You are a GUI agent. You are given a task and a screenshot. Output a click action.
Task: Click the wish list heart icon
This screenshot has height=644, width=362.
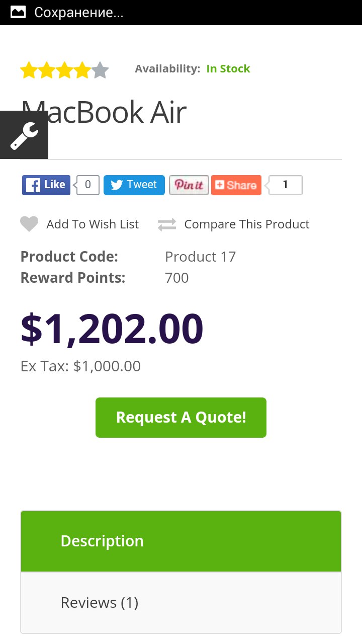point(29,224)
